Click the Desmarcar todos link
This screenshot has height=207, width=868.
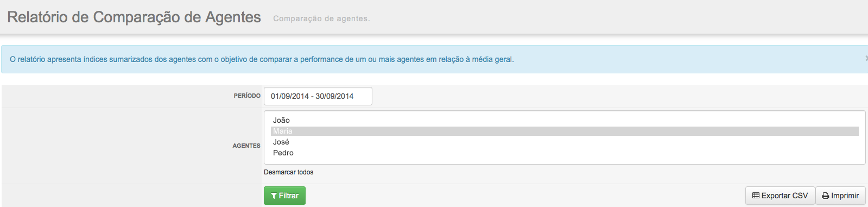coord(288,172)
